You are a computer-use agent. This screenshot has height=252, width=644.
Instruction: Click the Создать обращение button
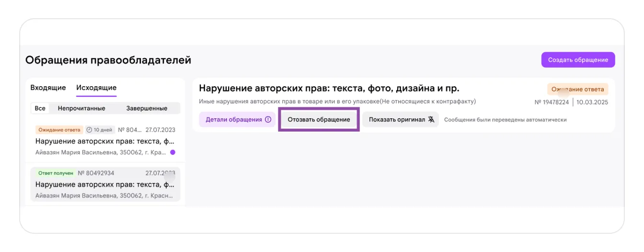coord(578,60)
